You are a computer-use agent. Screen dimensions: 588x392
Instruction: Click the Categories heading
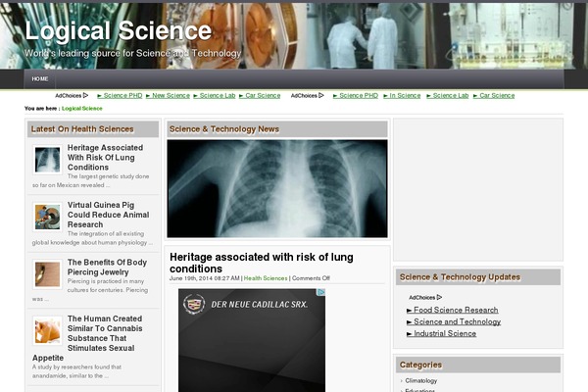tap(420, 365)
